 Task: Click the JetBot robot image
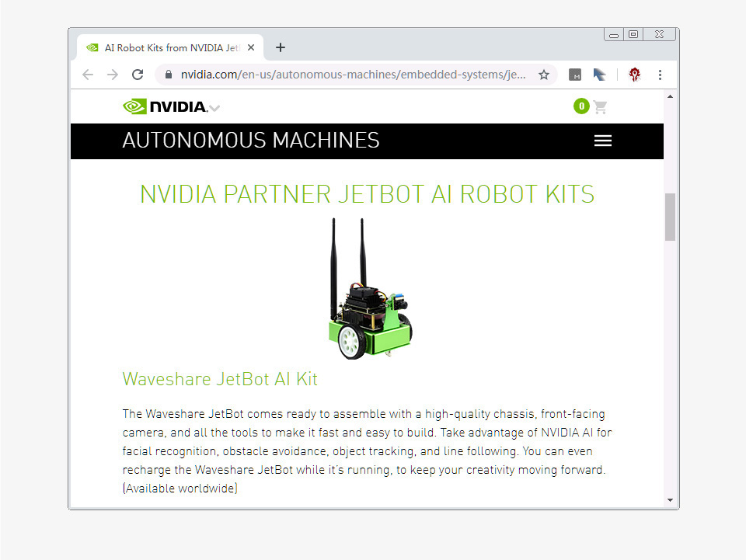click(x=370, y=289)
